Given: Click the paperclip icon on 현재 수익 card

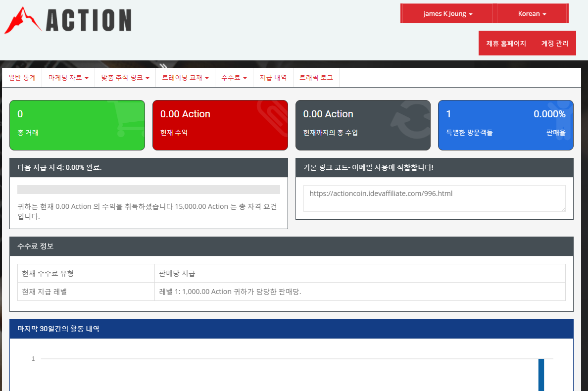Looking at the screenshot, I should (x=272, y=118).
